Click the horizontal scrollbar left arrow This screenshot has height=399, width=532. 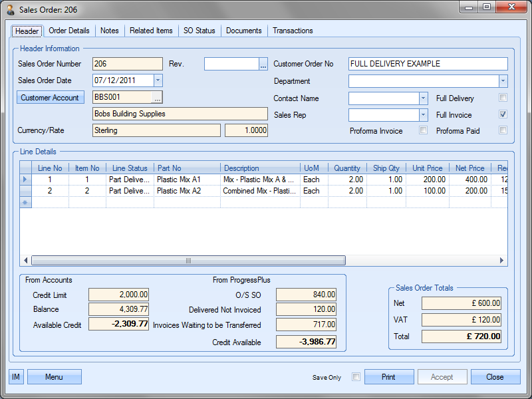pos(27,261)
